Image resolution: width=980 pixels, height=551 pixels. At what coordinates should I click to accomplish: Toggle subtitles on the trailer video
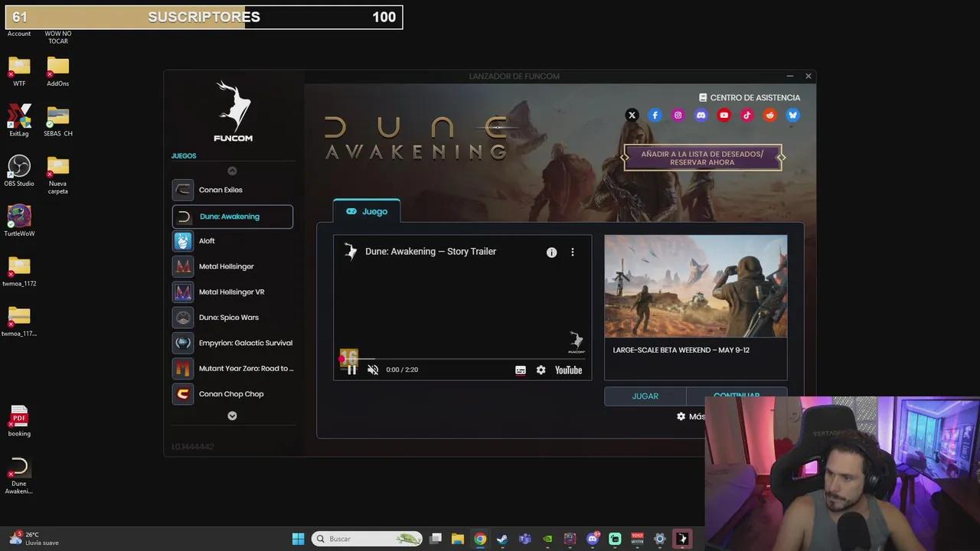pyautogui.click(x=521, y=370)
